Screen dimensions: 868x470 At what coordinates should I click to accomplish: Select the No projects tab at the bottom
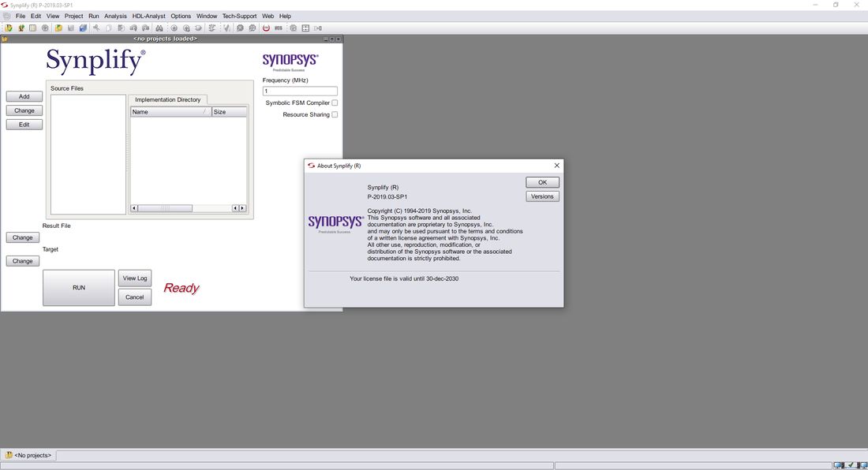[x=28, y=455]
